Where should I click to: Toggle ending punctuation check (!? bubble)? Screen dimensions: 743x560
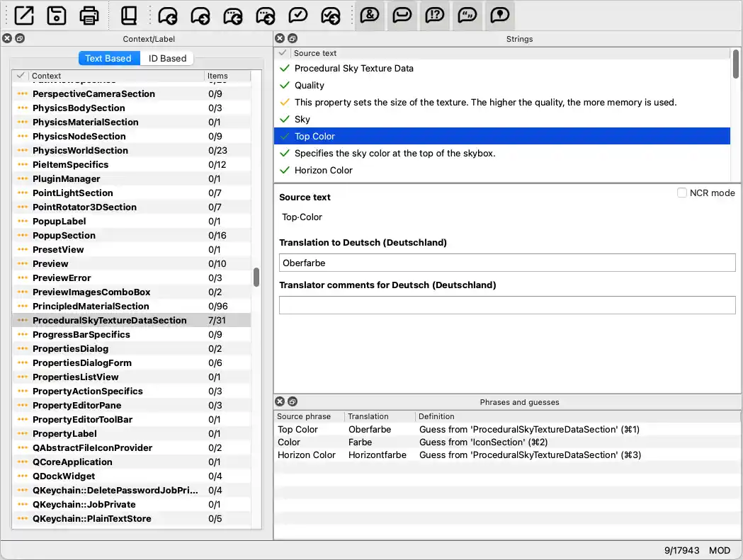[435, 15]
